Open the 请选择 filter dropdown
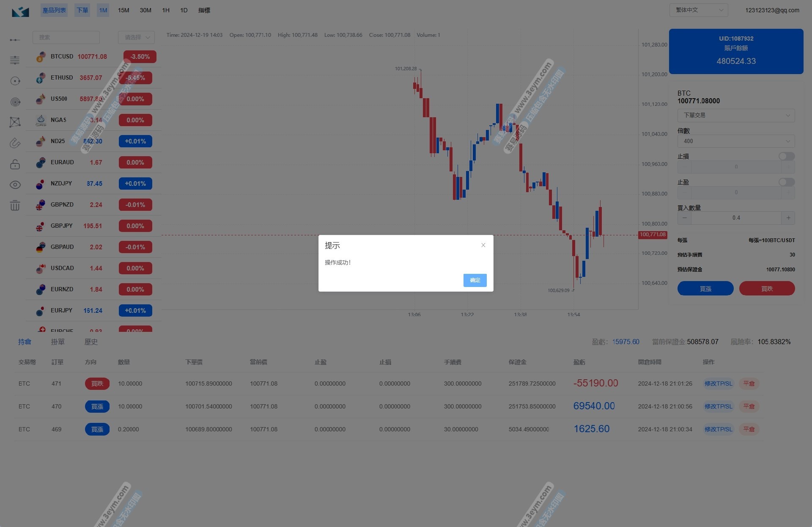Viewport: 812px width, 527px height. 136,37
